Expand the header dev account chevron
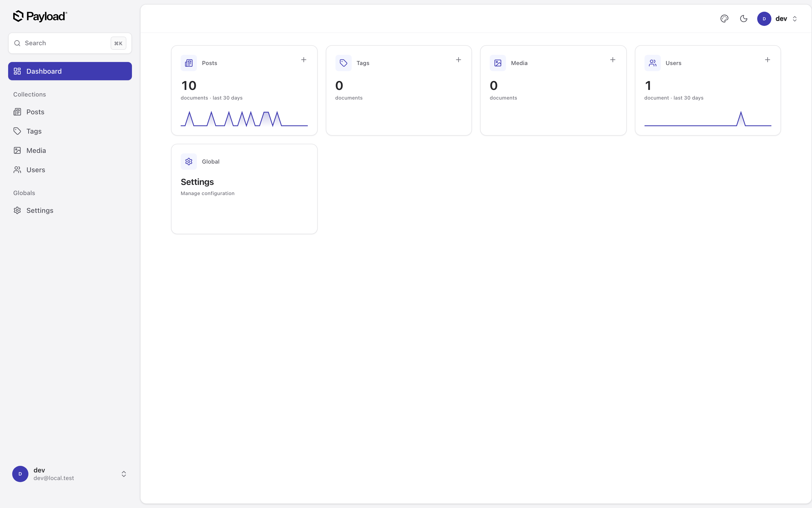812x508 pixels. [794, 19]
